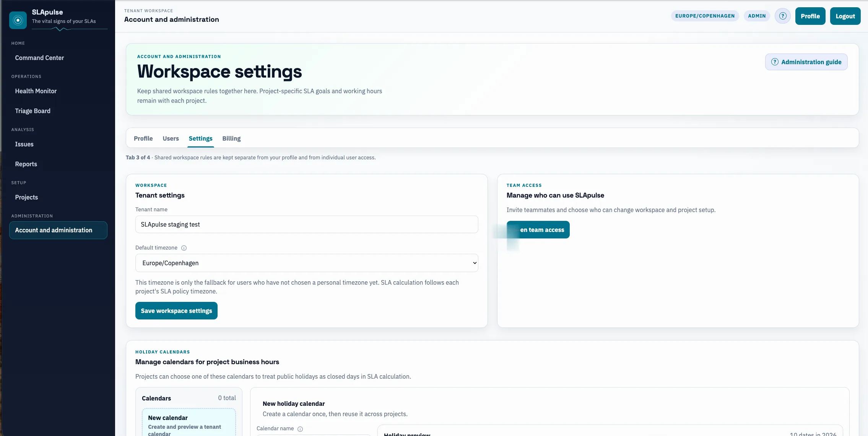Viewport: 868px width, 436px height.
Task: Open the Administration guide
Action: tap(806, 62)
